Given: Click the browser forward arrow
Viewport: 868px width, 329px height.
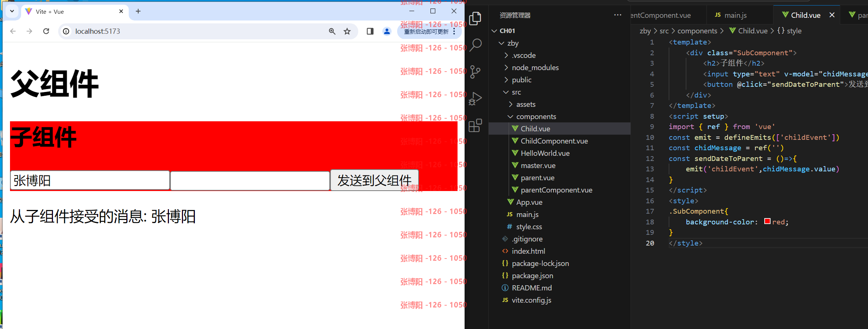Looking at the screenshot, I should 30,31.
